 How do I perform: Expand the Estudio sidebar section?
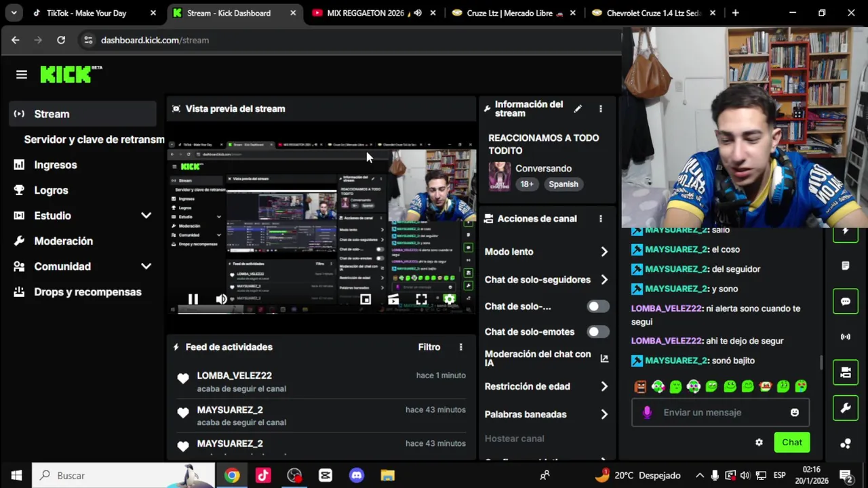click(146, 216)
